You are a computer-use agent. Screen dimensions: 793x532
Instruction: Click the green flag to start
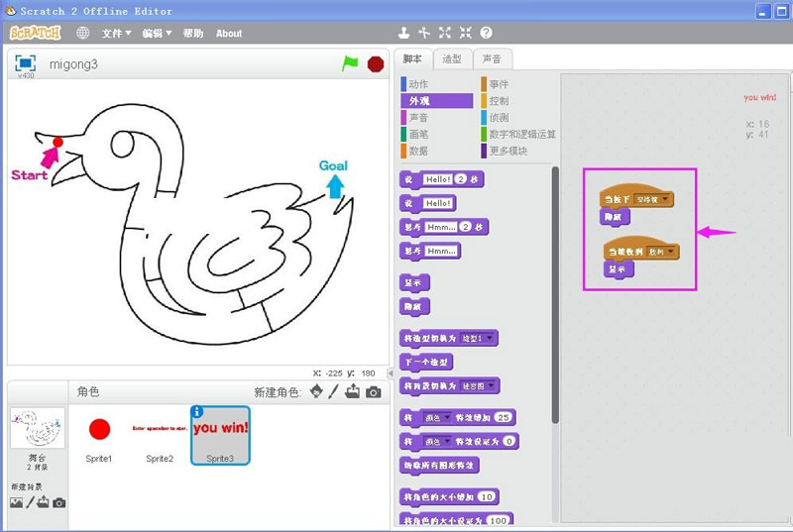(x=350, y=63)
